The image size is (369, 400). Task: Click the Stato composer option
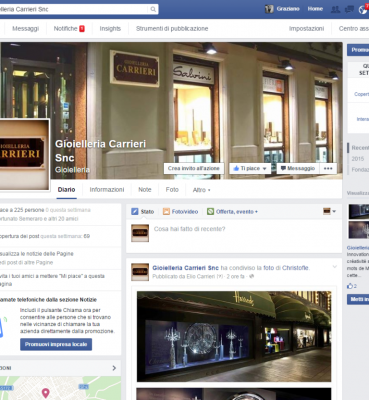click(x=142, y=211)
